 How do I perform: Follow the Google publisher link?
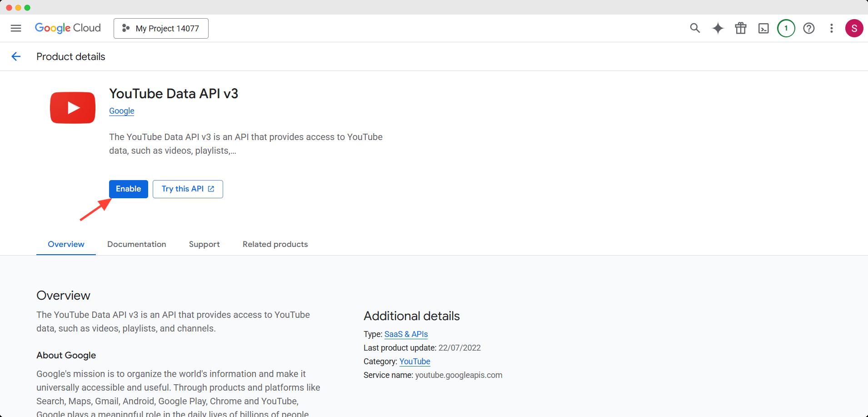tap(121, 111)
